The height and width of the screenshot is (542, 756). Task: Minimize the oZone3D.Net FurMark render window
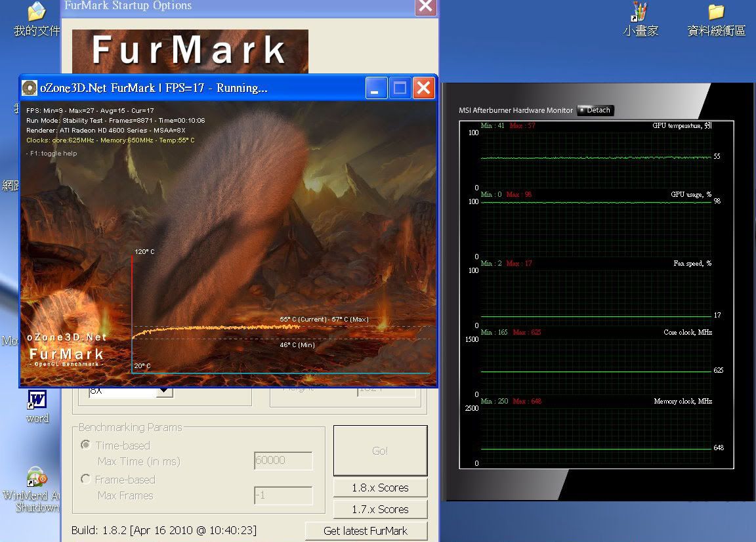(376, 88)
